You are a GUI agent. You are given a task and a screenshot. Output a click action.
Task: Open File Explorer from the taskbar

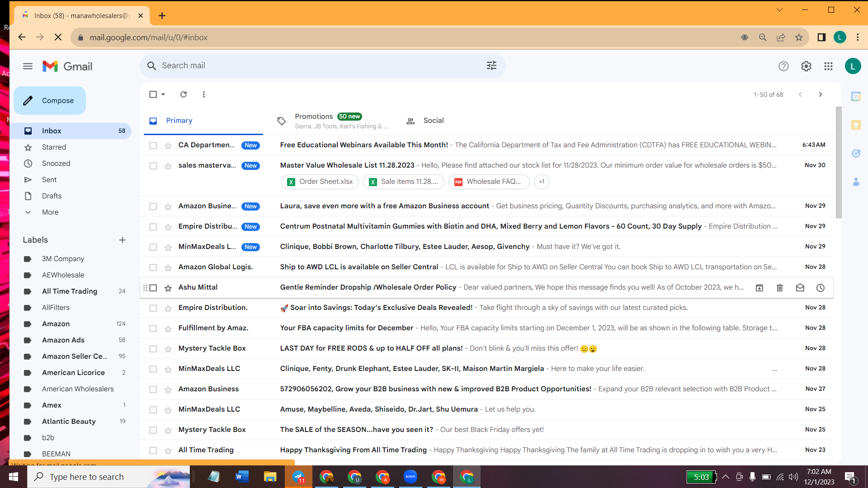[x=270, y=477]
